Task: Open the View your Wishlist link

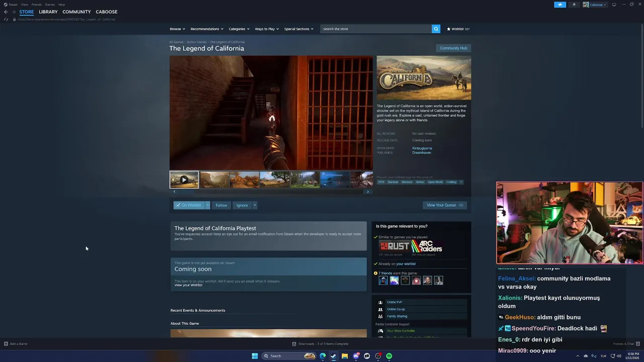Action: click(188, 285)
